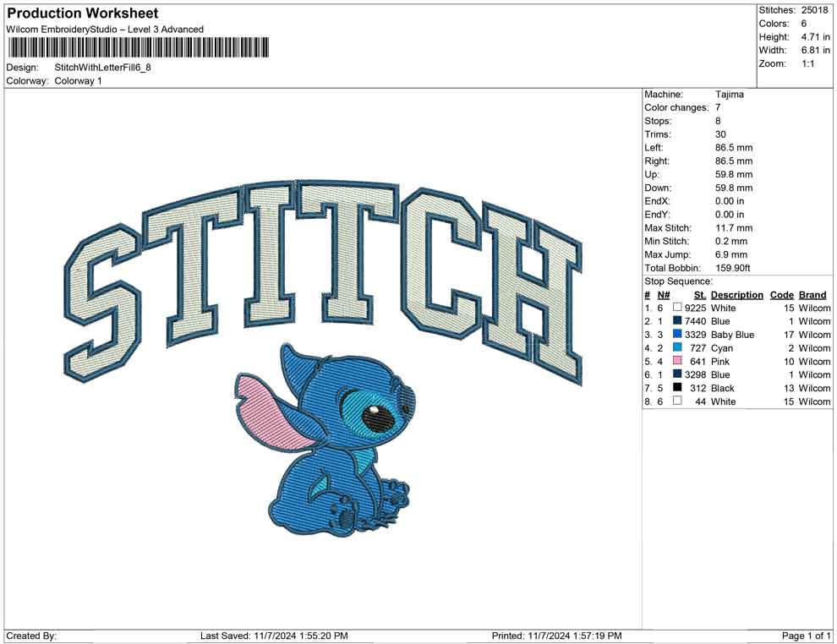Viewport: 837px width, 644px height.
Task: Click the 'Baby Blue' description text
Action: coord(732,335)
